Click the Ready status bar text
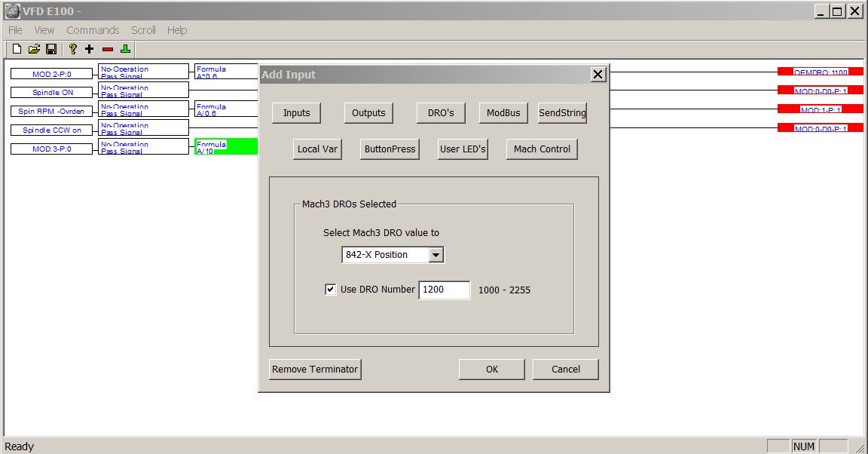Viewport: 868px width, 454px height. (20, 446)
